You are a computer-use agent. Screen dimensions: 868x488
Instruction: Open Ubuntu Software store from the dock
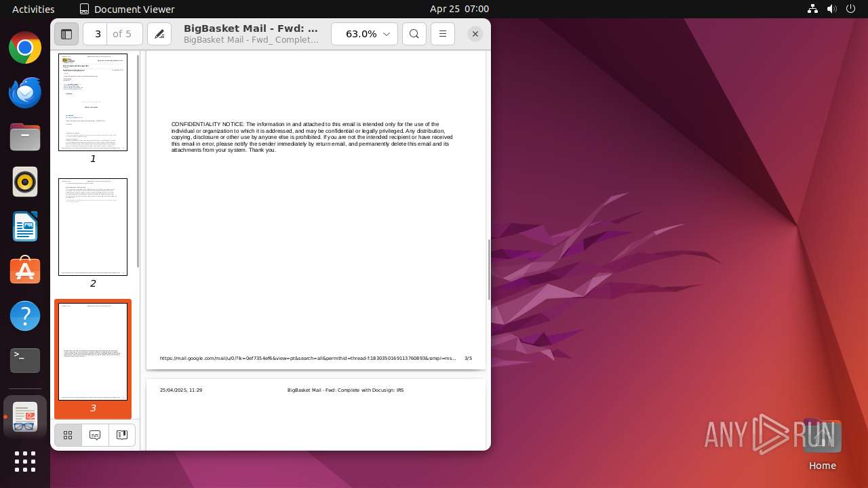click(25, 271)
